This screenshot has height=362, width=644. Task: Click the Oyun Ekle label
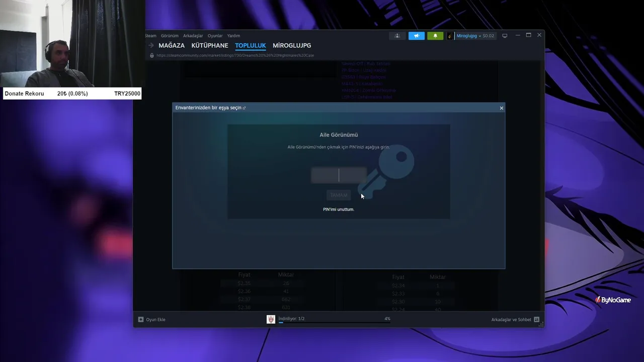155,320
